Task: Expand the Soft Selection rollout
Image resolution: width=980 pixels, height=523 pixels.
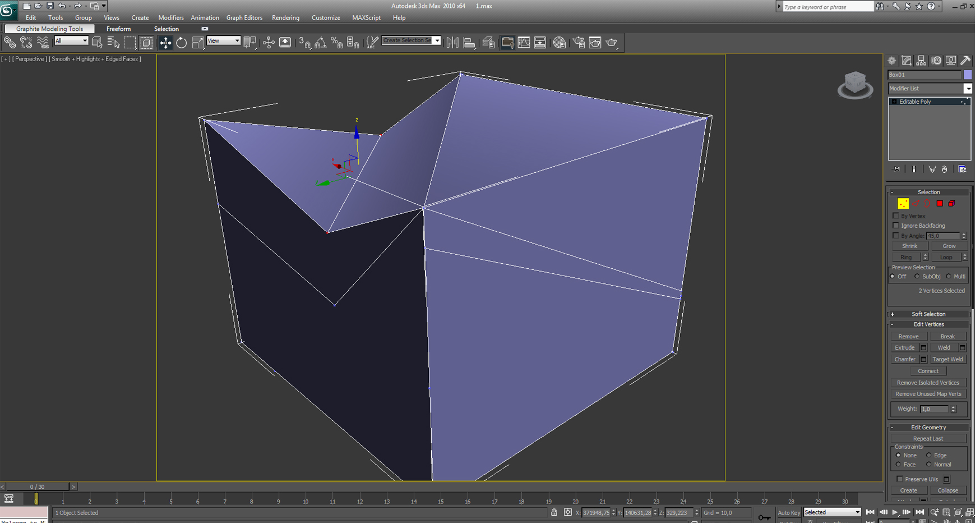Action: tap(928, 314)
